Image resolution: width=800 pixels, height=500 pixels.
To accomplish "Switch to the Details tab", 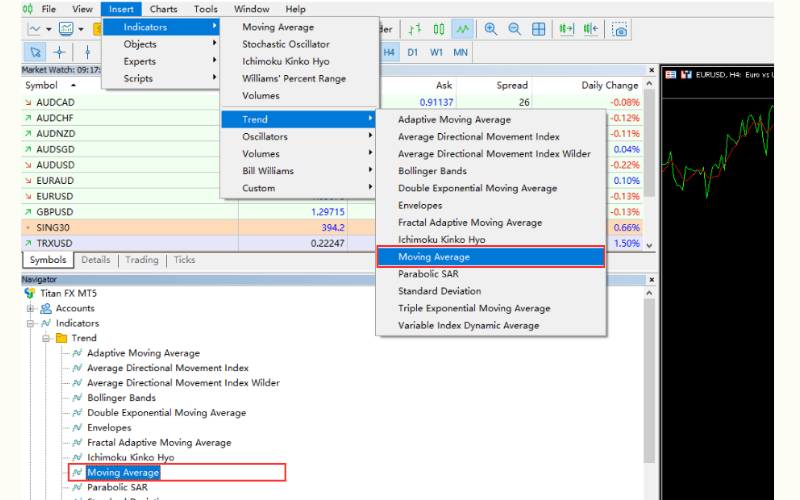I will pos(96,260).
